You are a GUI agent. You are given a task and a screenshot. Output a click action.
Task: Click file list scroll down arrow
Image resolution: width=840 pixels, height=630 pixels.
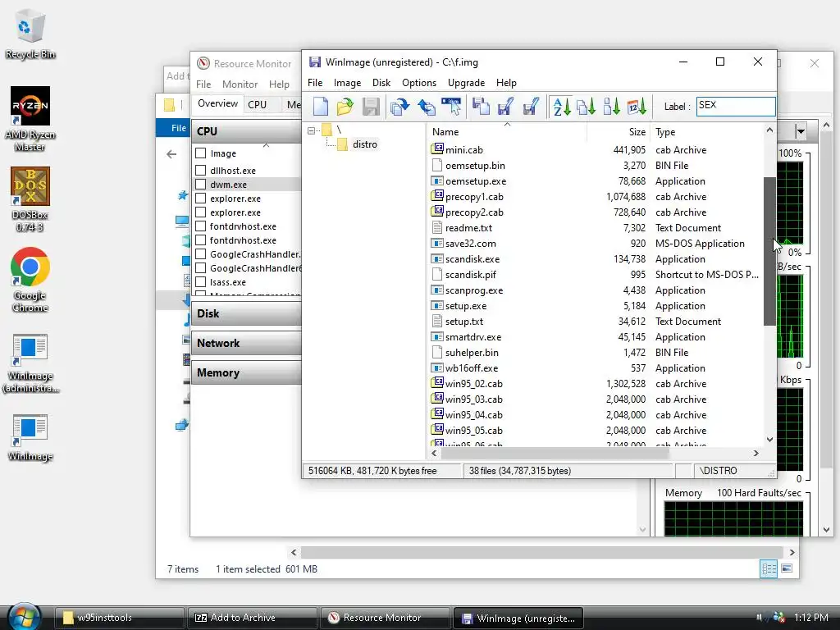tap(769, 440)
